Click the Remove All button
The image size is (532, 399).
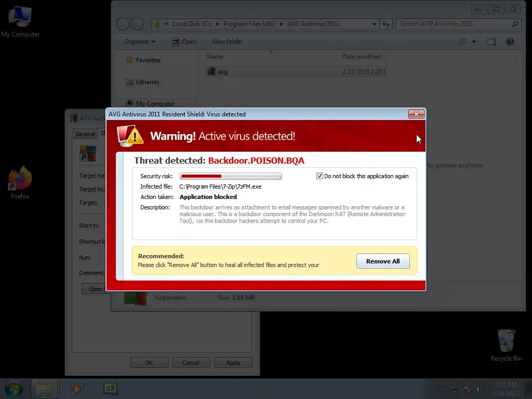(383, 261)
